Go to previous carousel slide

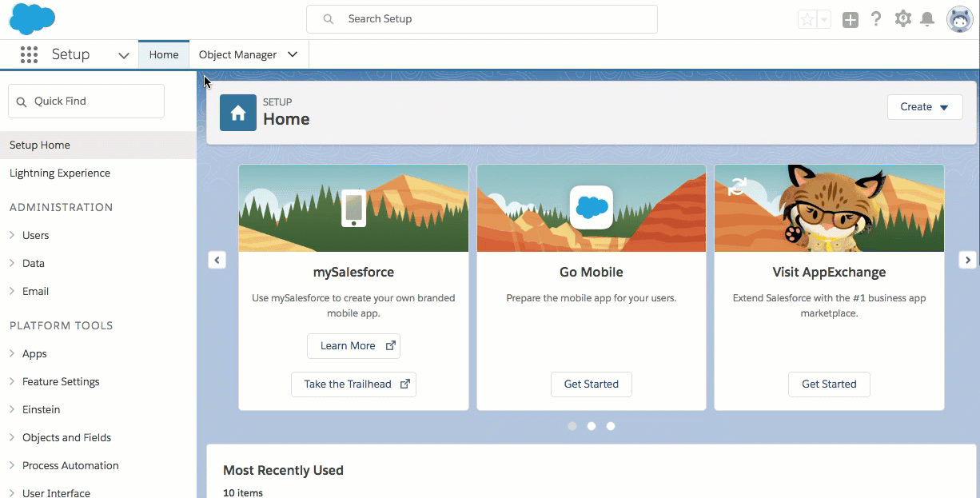click(x=217, y=260)
